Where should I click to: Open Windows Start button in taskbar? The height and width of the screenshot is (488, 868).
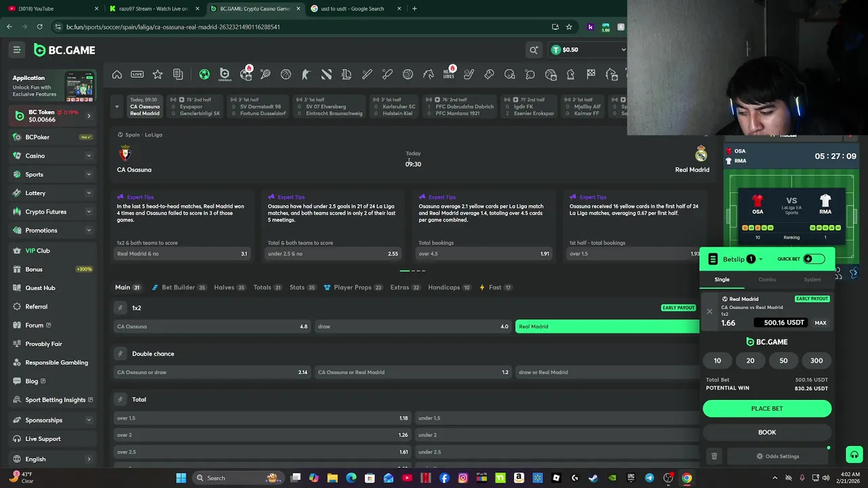[181, 478]
